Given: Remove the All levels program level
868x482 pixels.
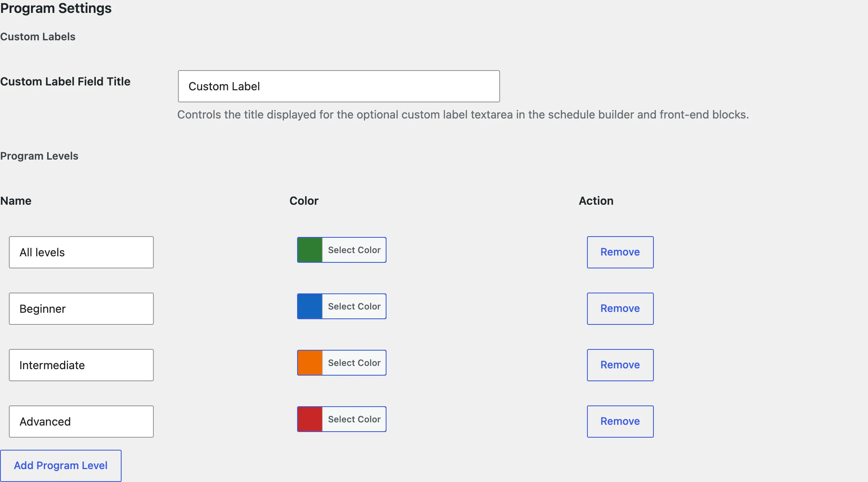Looking at the screenshot, I should coord(620,252).
